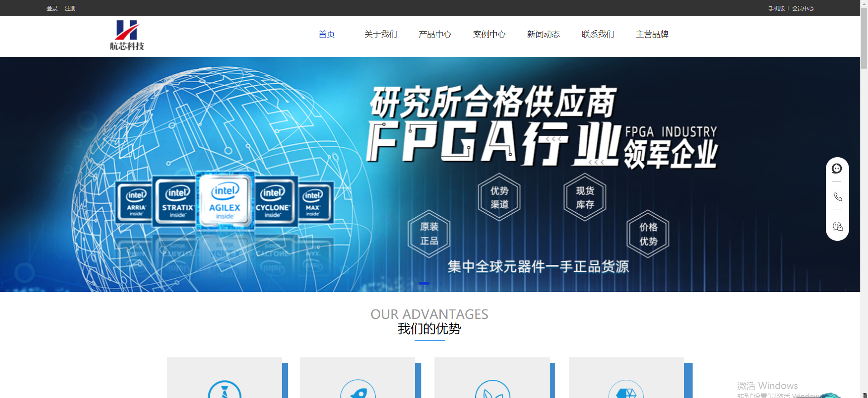
Task: Click the 研究所合格供应商 banner headline
Action: click(493, 102)
